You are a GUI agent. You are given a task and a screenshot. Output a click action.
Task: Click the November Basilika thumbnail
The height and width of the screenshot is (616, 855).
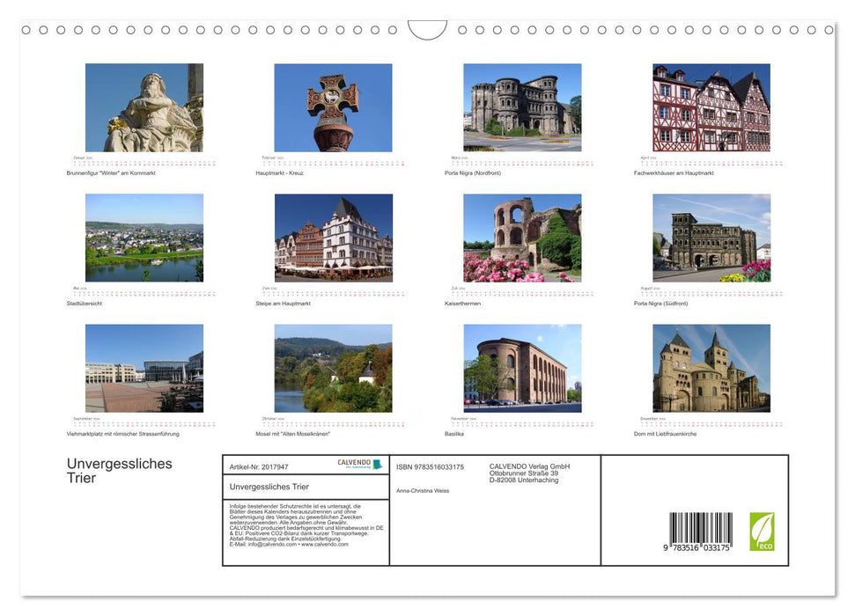pyautogui.click(x=522, y=368)
